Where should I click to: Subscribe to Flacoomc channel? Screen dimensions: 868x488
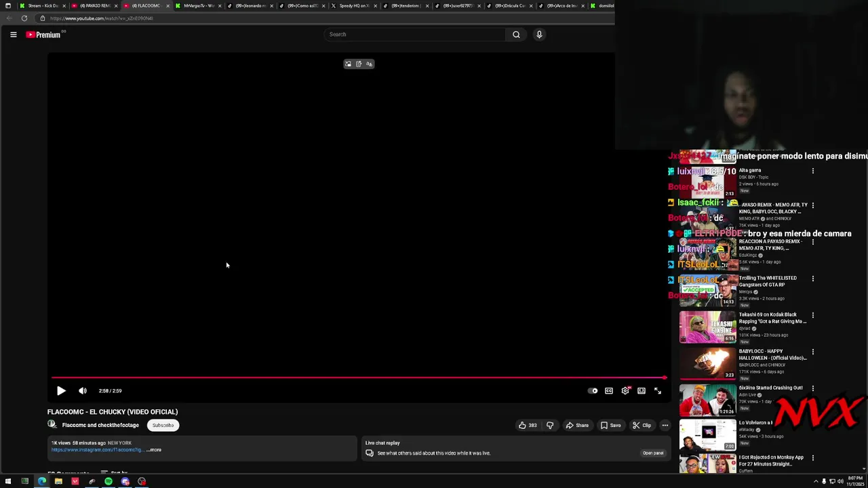pyautogui.click(x=163, y=425)
